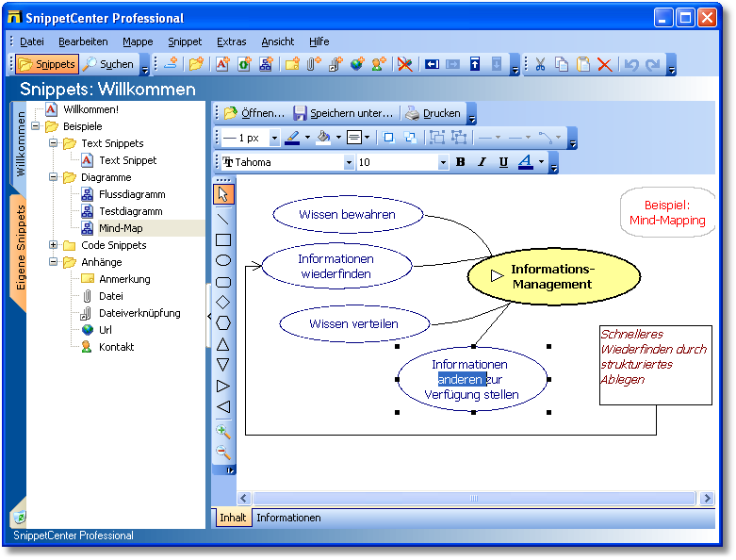The height and width of the screenshot is (560, 736).
Task: Click the scissors cut icon
Action: click(x=540, y=64)
